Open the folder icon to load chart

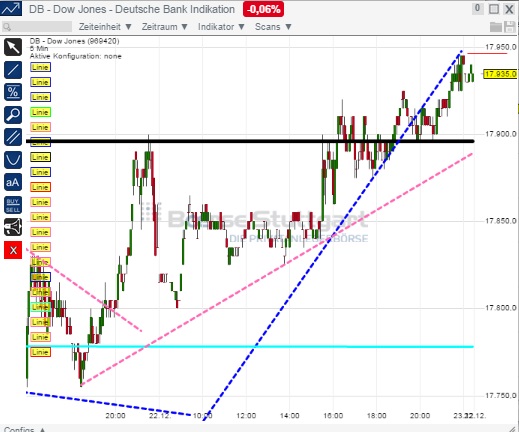pos(496,27)
